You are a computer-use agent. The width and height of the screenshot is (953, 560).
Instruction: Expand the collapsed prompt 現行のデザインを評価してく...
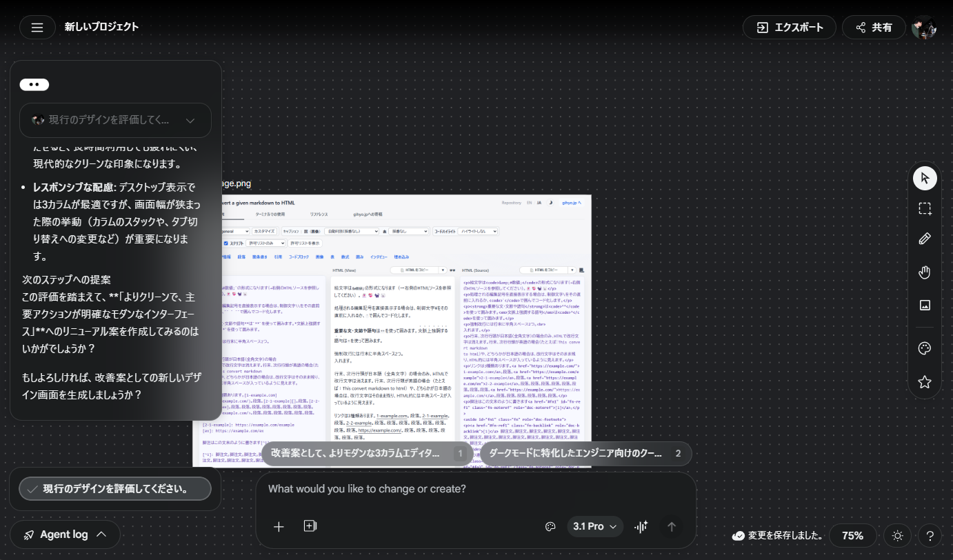(115, 120)
